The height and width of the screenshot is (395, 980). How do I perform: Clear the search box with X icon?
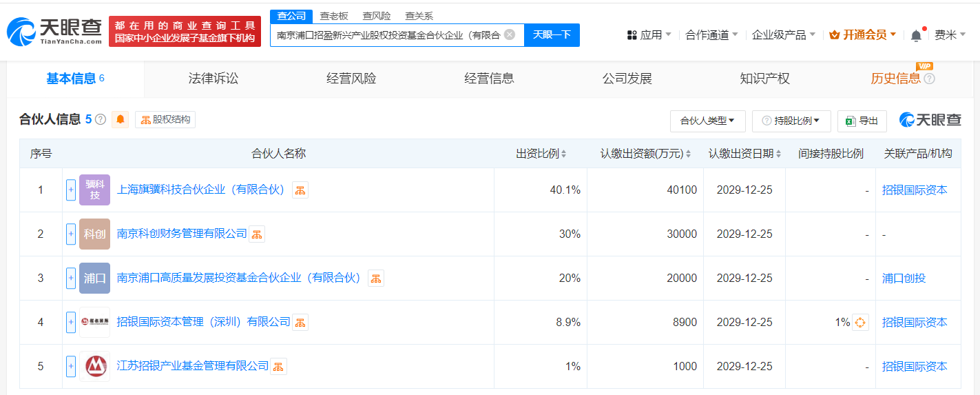pyautogui.click(x=510, y=34)
